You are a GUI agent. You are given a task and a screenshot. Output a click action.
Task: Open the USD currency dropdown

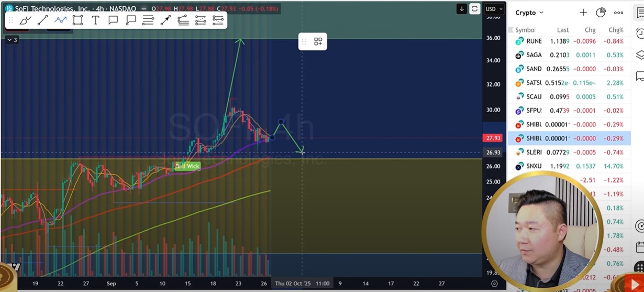[494, 9]
